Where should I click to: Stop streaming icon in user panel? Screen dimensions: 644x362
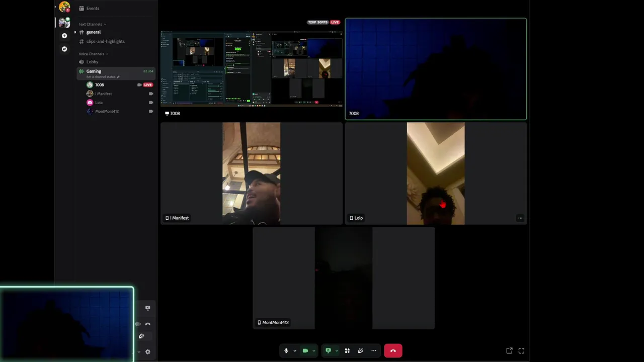pos(147,308)
